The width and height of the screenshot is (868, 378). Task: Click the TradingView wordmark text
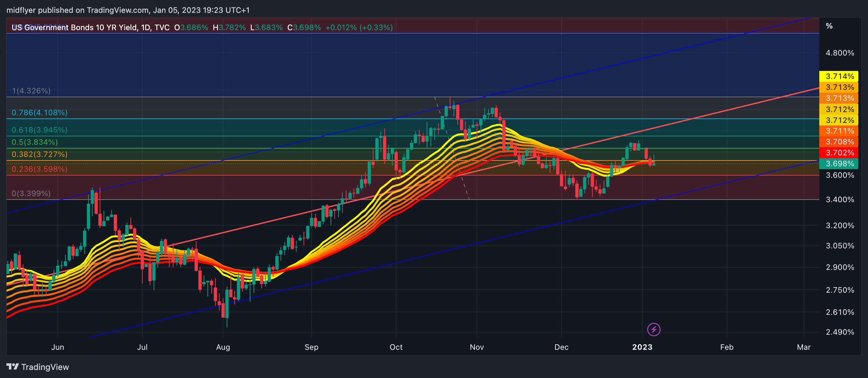point(45,367)
